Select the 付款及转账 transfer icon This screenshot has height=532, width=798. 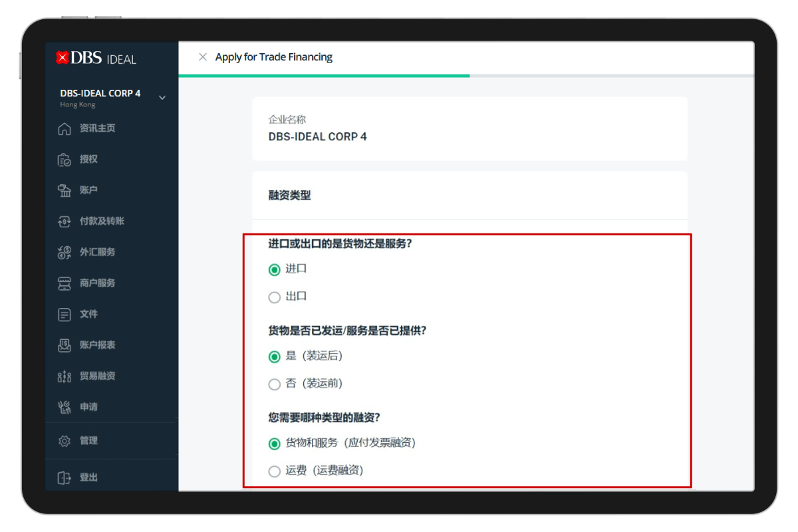coord(65,221)
